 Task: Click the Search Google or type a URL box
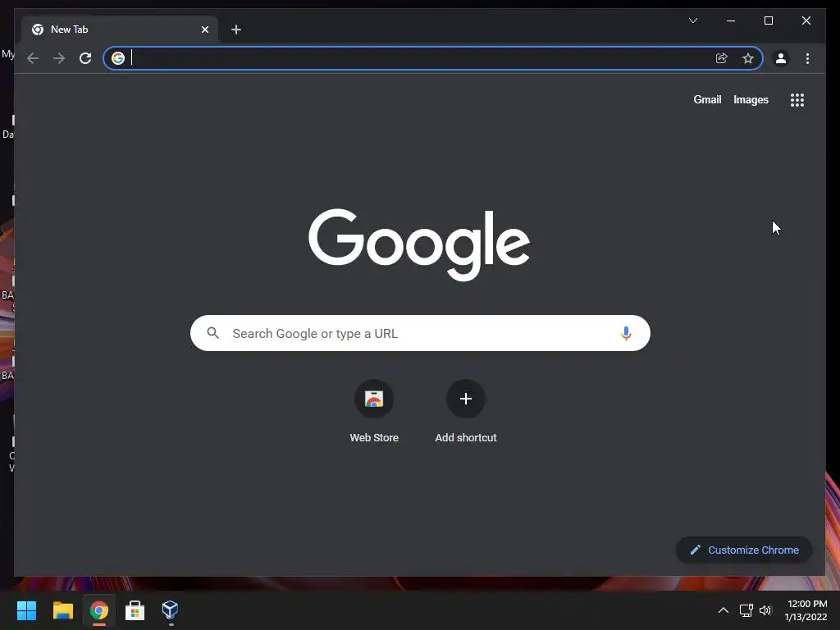click(420, 333)
